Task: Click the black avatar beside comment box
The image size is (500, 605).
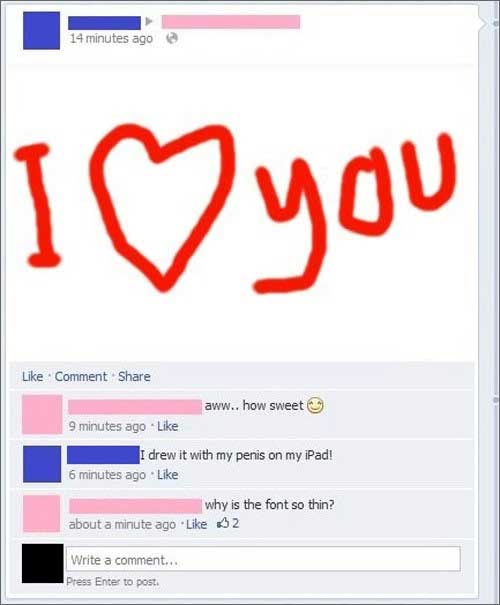Action: click(42, 563)
